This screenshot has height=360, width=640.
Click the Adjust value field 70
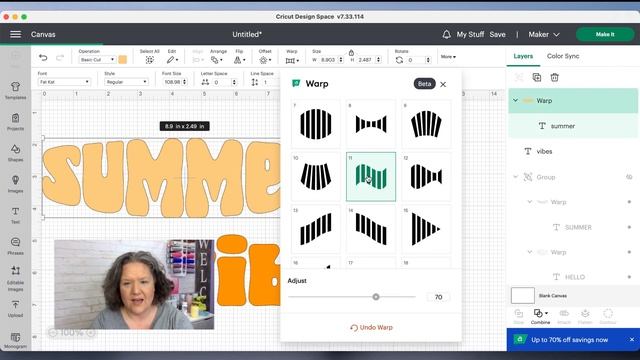point(438,297)
